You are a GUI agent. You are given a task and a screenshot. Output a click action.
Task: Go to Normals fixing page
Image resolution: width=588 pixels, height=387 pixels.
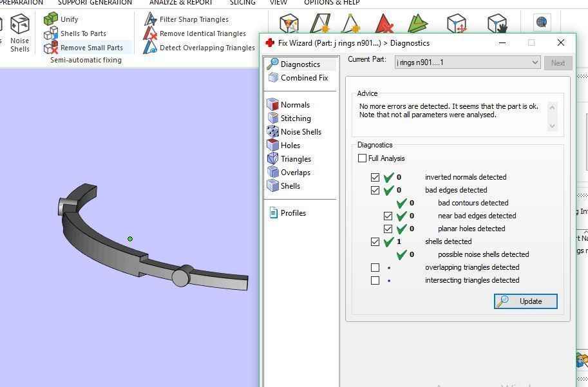tap(289, 104)
